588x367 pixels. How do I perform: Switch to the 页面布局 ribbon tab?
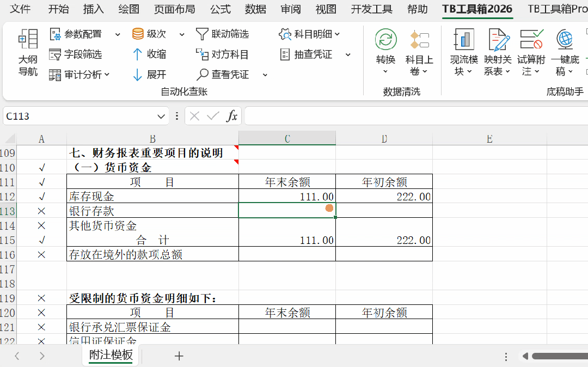[x=174, y=9]
